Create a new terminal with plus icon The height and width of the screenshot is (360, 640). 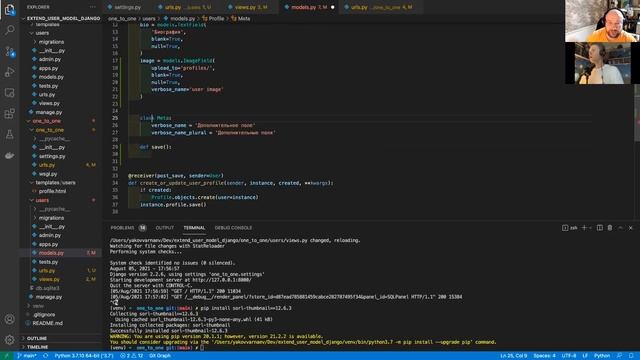click(584, 228)
